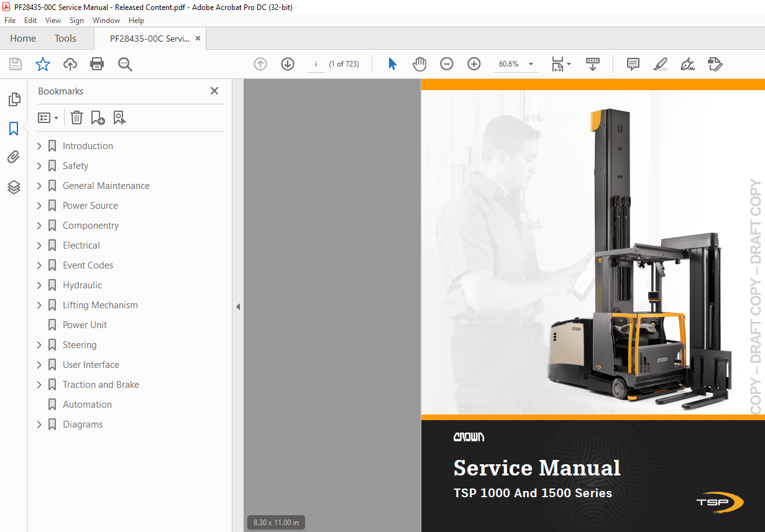
Task: Open bookmarks options list menu
Action: [x=48, y=117]
